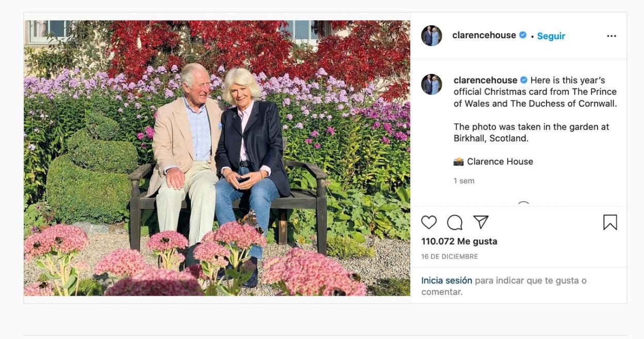The height and width of the screenshot is (339, 644).
Task: Click the verified badge in the header
Action: coord(523,35)
